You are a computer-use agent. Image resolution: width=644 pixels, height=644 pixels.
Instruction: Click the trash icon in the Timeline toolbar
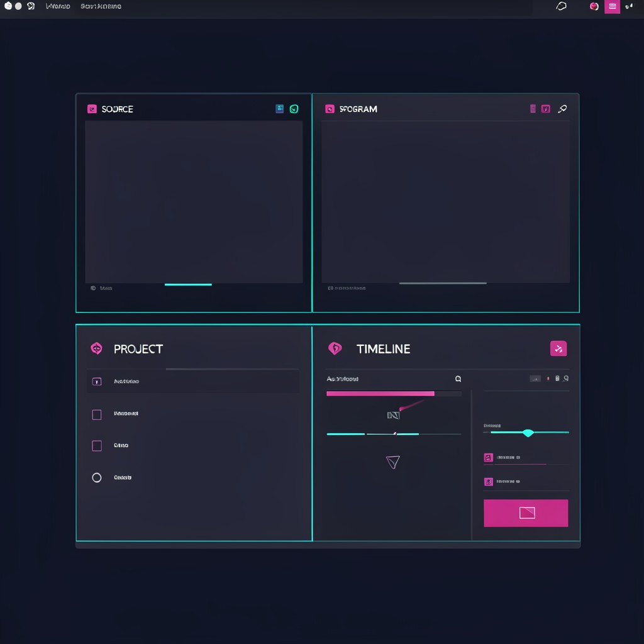557,378
